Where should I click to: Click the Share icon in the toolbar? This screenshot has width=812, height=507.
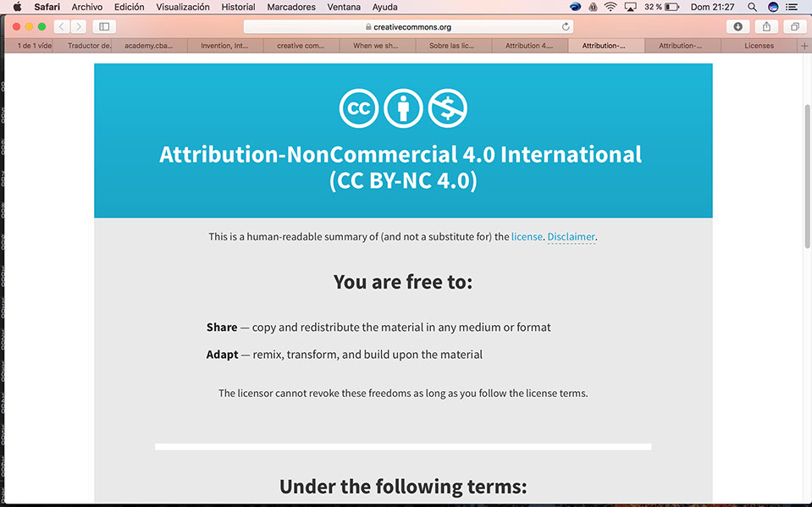[766, 26]
